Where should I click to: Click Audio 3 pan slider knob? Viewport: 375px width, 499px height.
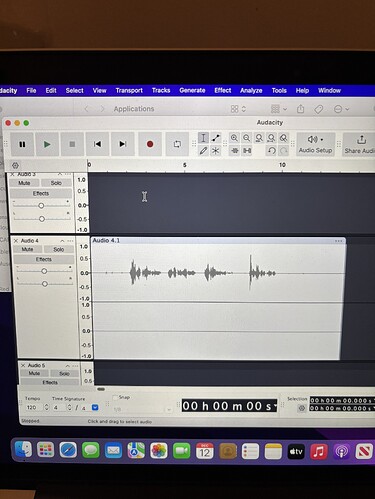click(x=42, y=219)
